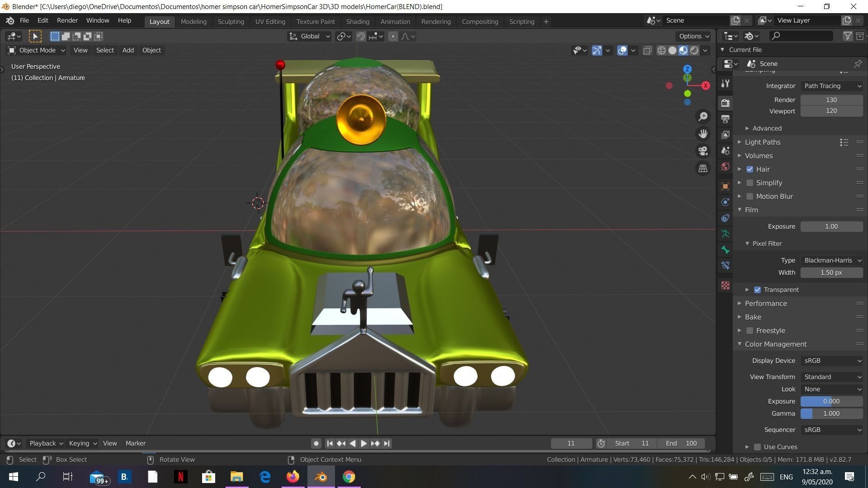The image size is (868, 488).
Task: Enable the Freestyle checkbox
Action: 750,331
